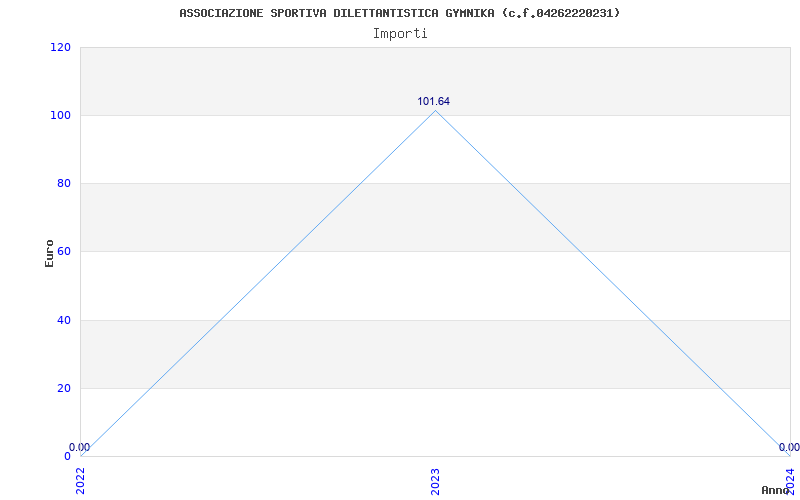Click the Anno x-axis title
Screen dimensions: 800x500
[775, 490]
